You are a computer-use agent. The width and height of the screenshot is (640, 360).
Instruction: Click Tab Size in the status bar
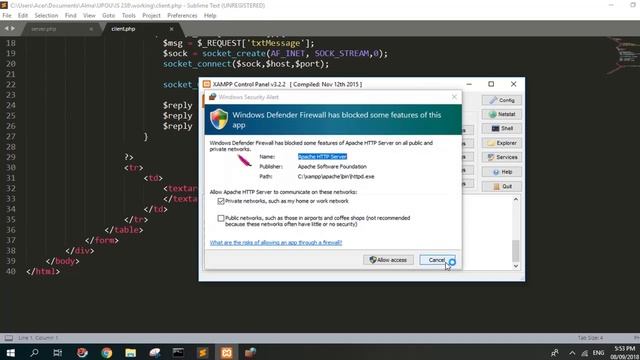click(x=590, y=338)
